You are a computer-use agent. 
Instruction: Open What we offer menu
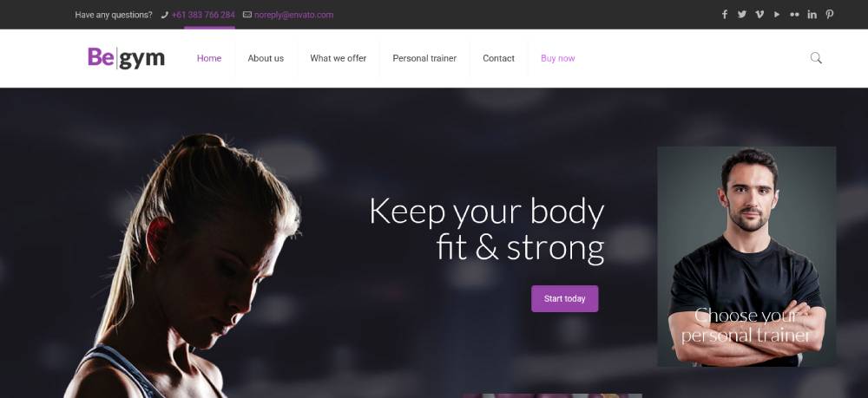339,58
